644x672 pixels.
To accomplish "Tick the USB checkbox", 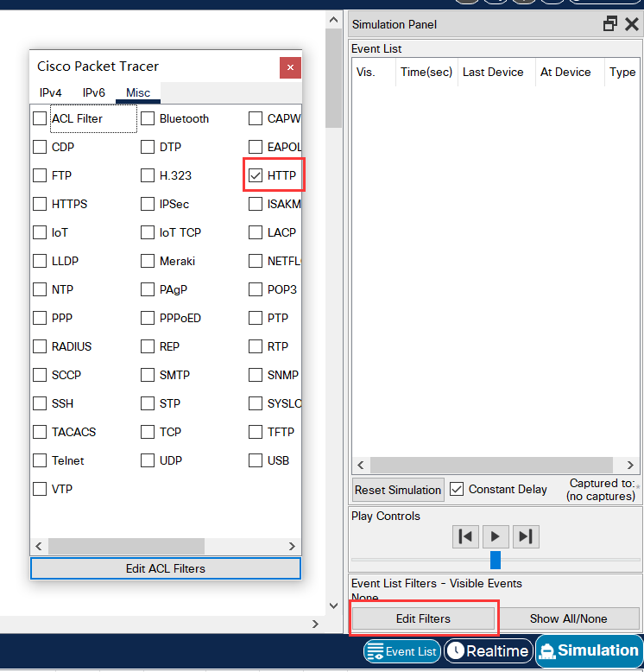I will point(256,460).
